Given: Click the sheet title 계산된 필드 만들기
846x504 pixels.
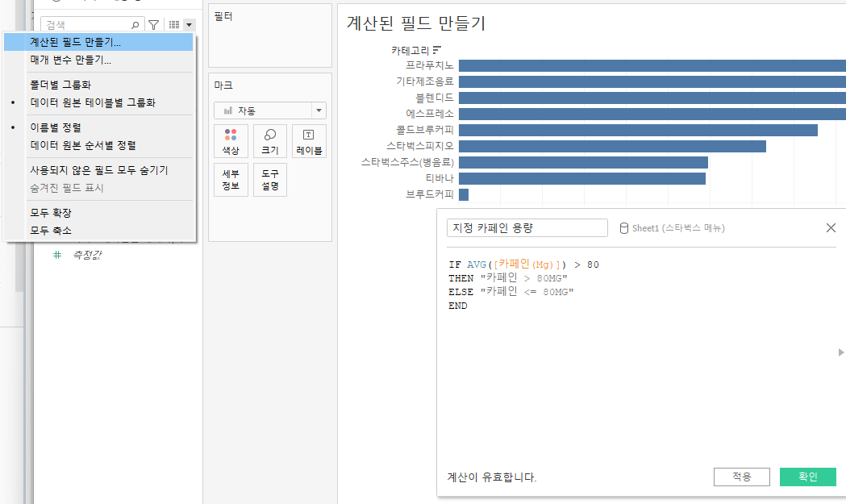Looking at the screenshot, I should 416,23.
